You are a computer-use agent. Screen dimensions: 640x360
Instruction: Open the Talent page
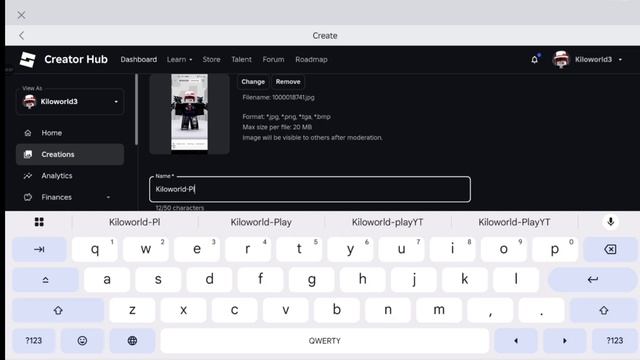pyautogui.click(x=241, y=60)
